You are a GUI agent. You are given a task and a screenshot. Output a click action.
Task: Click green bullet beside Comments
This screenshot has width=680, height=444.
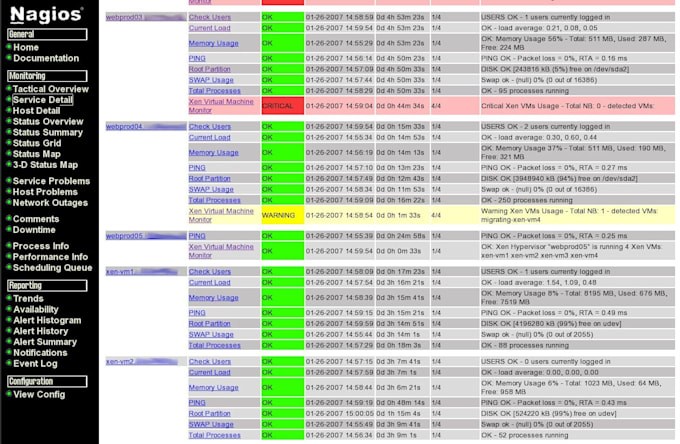pos(9,218)
